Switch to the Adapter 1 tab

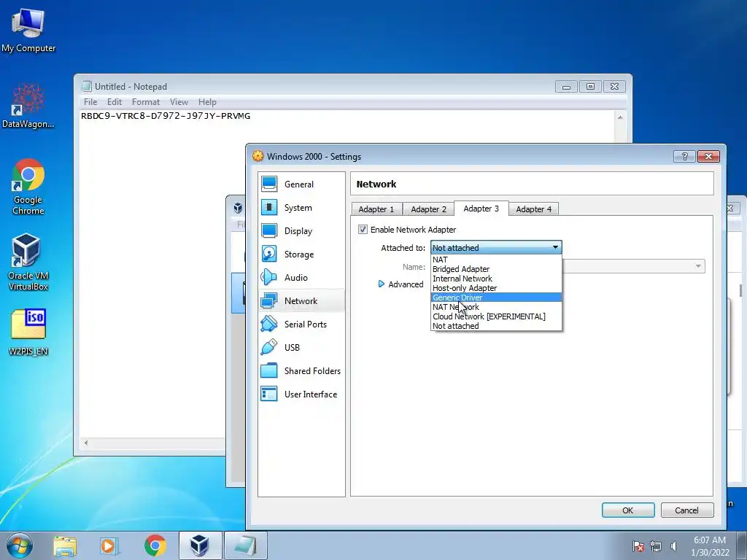click(x=376, y=209)
